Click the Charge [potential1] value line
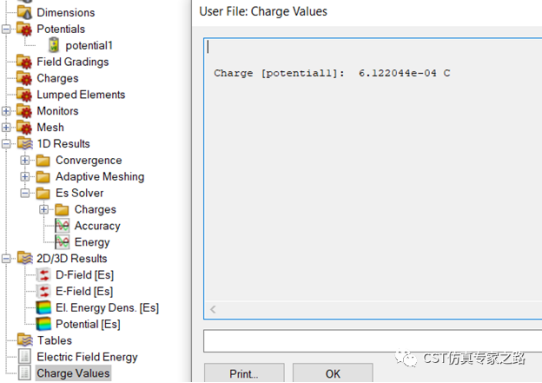 tap(332, 73)
